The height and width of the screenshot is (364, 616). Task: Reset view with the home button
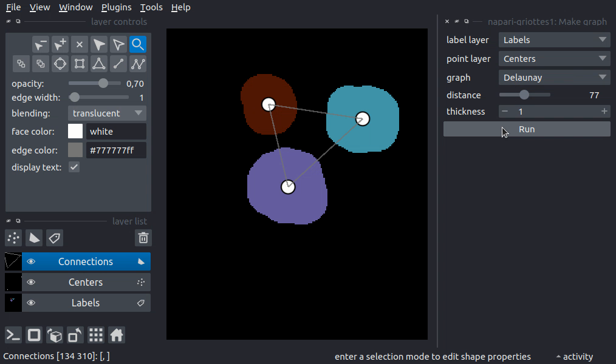116,335
